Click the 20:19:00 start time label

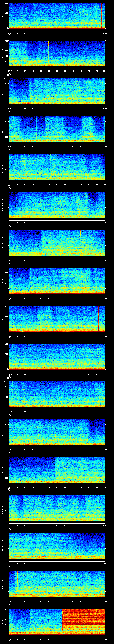[9, 147]
